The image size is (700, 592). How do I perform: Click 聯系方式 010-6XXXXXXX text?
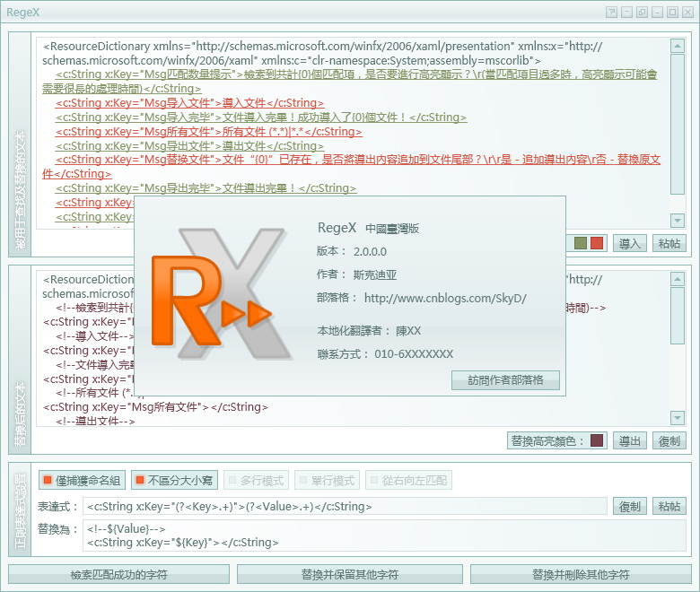pyautogui.click(x=385, y=354)
